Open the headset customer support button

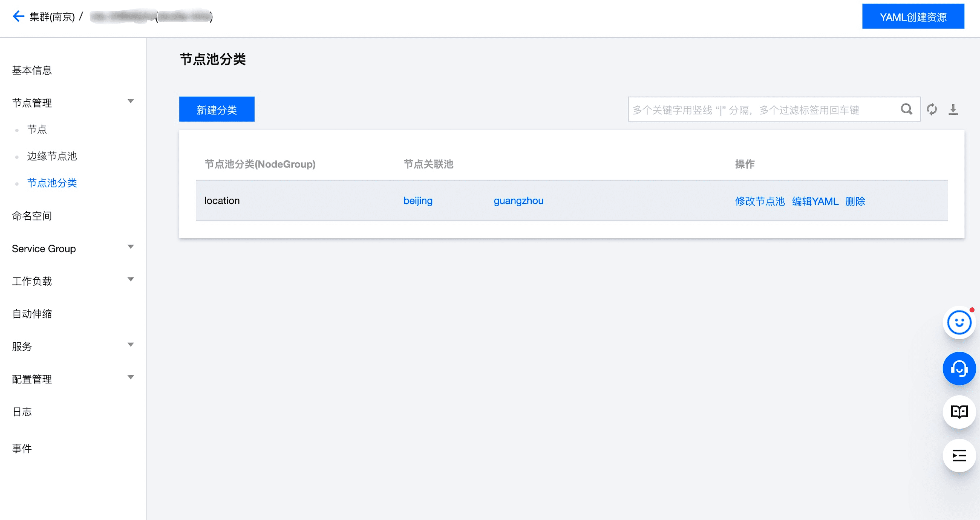click(x=959, y=368)
